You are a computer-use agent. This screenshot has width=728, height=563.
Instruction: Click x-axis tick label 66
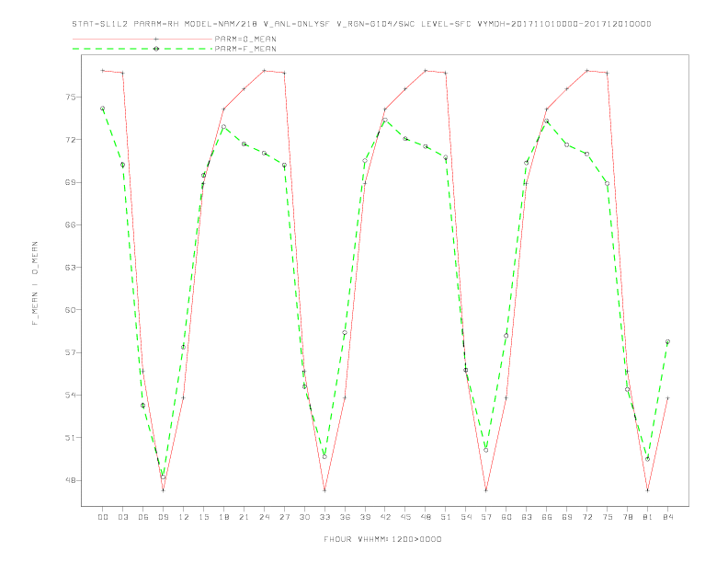[547, 517]
